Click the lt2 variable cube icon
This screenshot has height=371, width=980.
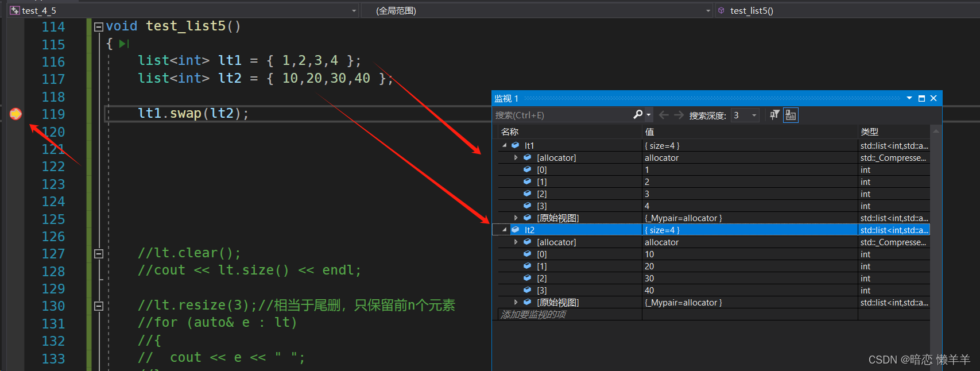pos(516,230)
